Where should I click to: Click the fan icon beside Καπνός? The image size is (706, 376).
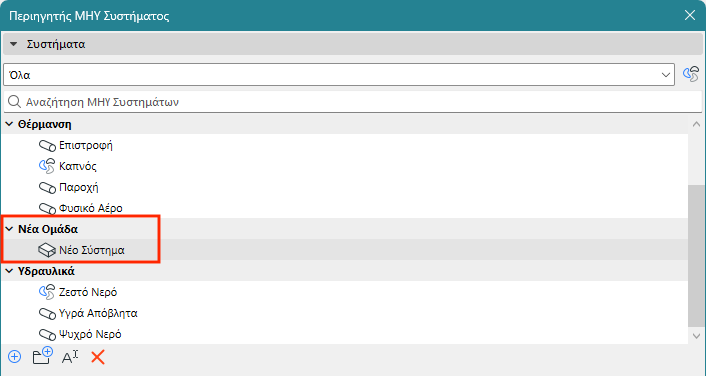coord(47,166)
